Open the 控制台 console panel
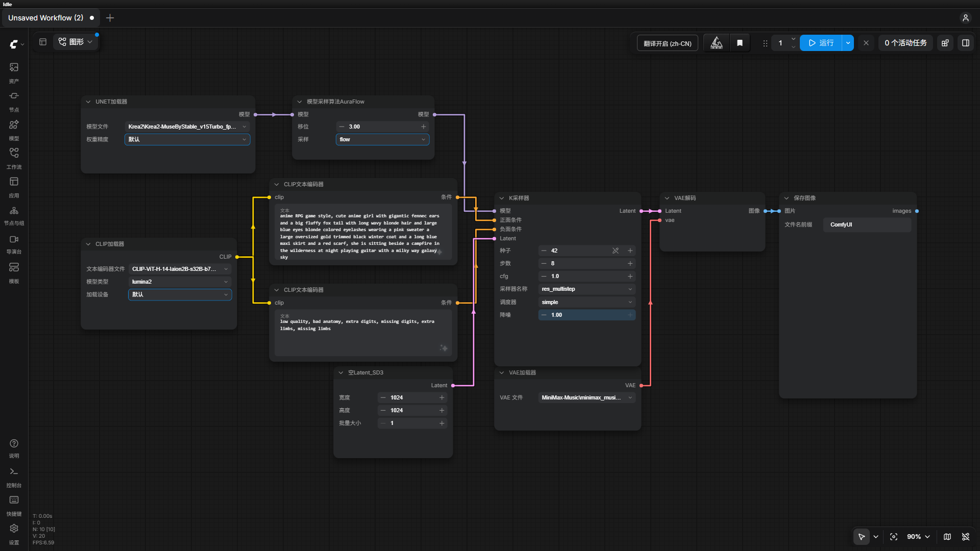Screen dimensions: 980x551 pos(14,477)
